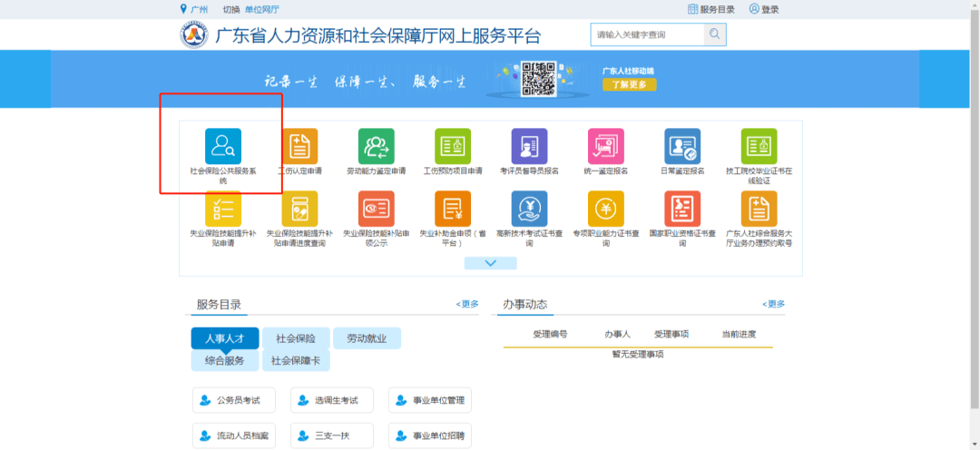The image size is (980, 450).
Task: Open 技工院校毕业证书在线验证 icon
Action: [x=759, y=147]
